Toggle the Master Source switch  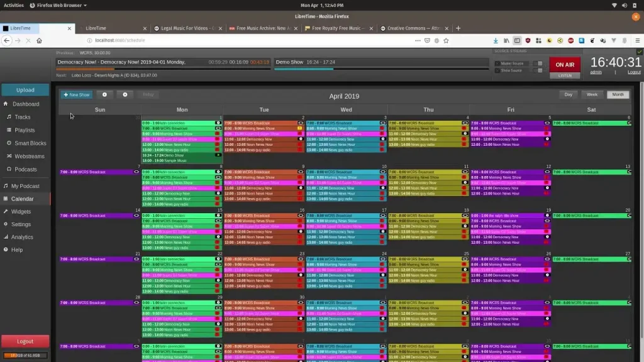[x=538, y=63]
